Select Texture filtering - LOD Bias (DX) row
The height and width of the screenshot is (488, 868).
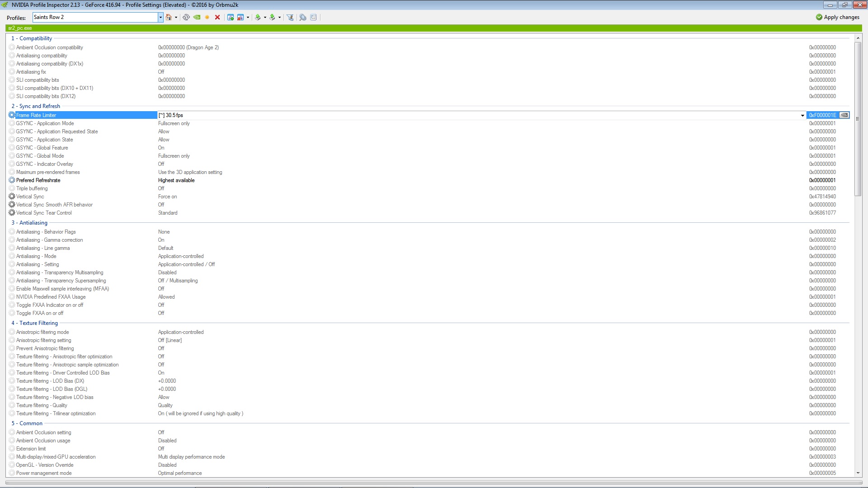coord(429,381)
